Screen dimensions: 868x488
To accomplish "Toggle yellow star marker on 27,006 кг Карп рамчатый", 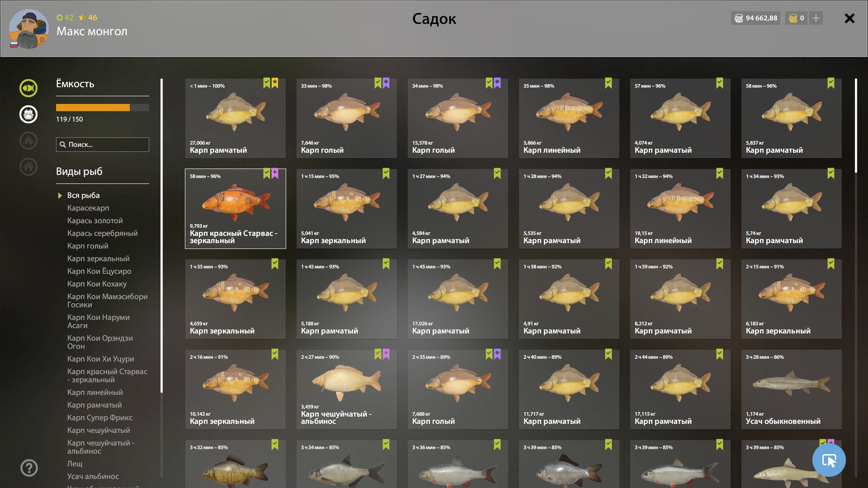I will (x=275, y=83).
